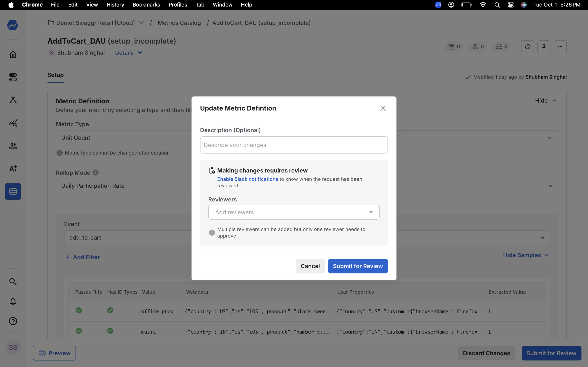This screenshot has width=588, height=367.
Task: Click the notifications bell icon
Action: pos(13,301)
